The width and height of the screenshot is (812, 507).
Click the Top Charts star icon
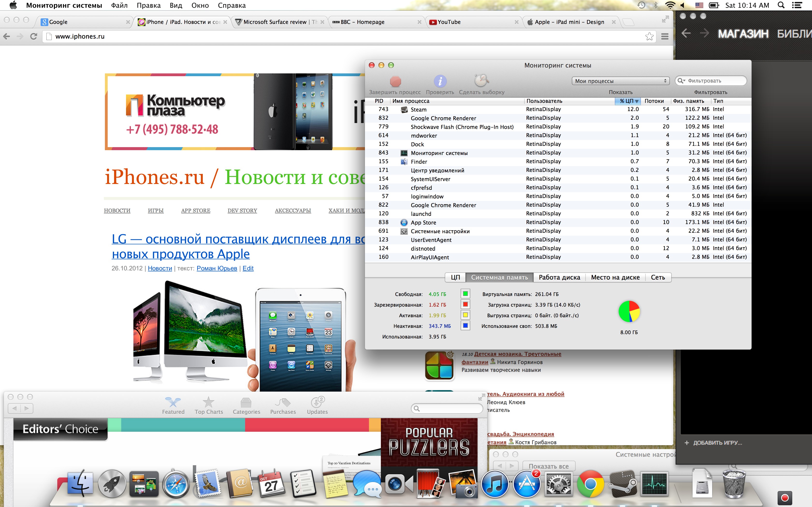tap(208, 402)
